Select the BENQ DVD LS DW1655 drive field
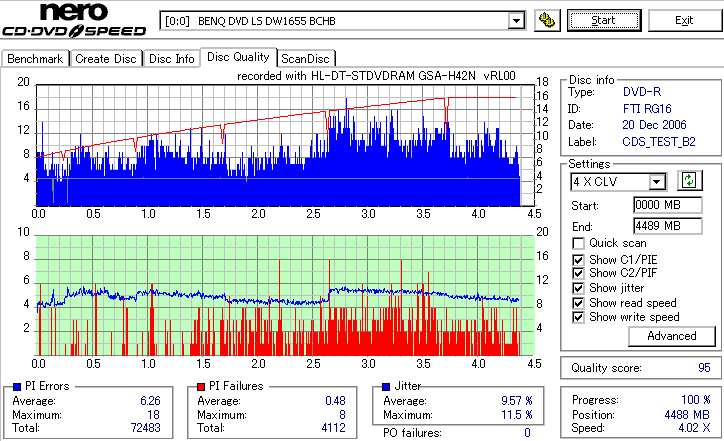Viewport: 724px width, 441px height. [x=342, y=21]
